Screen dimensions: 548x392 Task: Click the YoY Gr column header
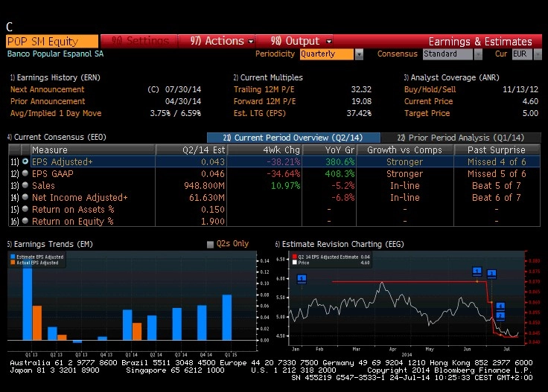click(329, 150)
